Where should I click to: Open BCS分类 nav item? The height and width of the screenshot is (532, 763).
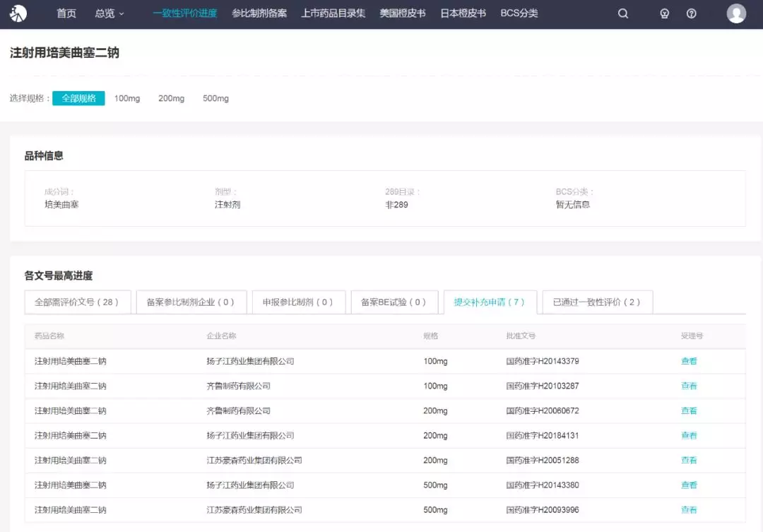pos(519,13)
